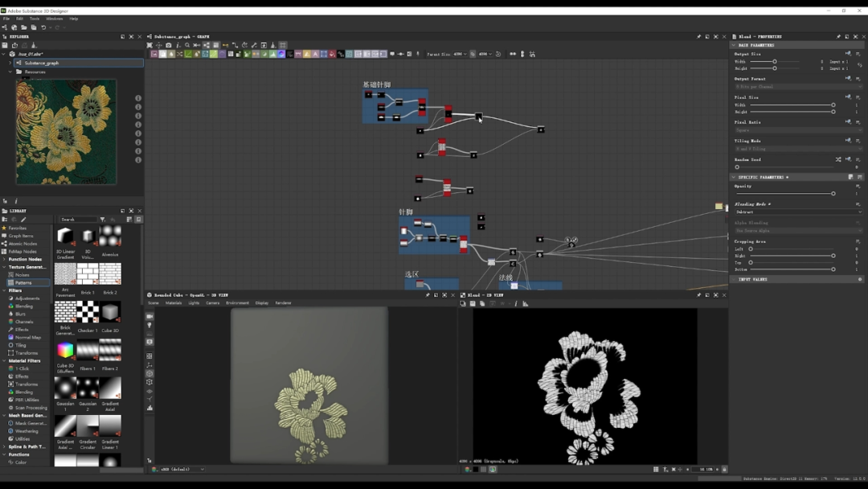Toggle the lock icon in 2D view footer
The height and width of the screenshot is (489, 868).
point(724,469)
